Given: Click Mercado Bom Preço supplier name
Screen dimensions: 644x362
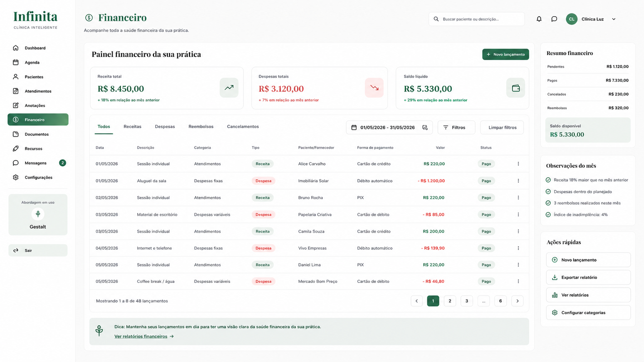Looking at the screenshot, I should tap(317, 282).
